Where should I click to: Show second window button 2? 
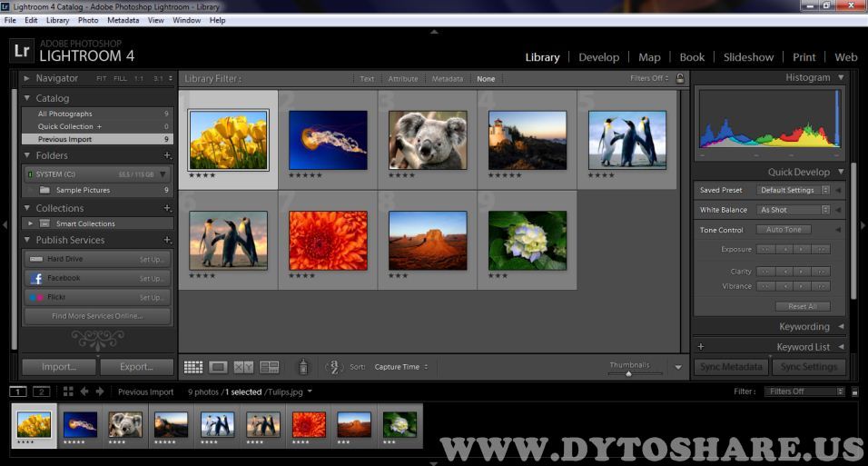[x=42, y=392]
